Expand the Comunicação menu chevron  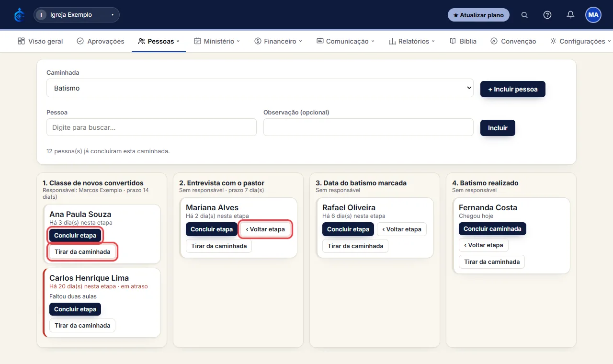point(373,41)
